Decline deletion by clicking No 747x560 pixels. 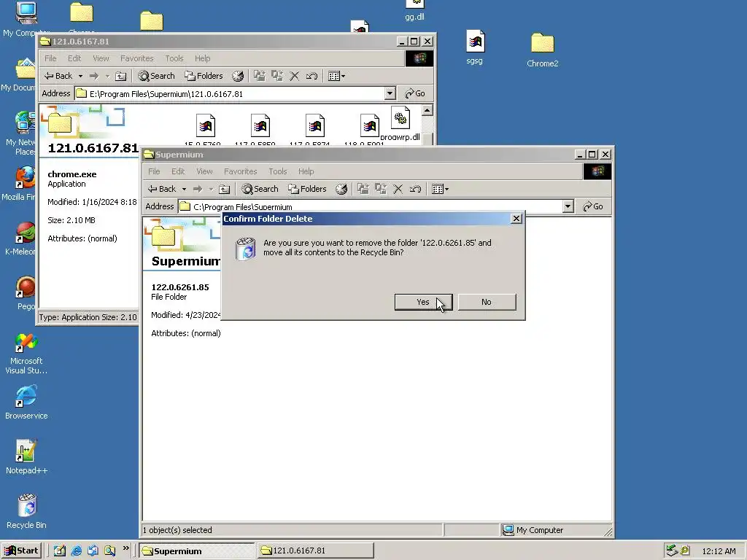pyautogui.click(x=487, y=302)
